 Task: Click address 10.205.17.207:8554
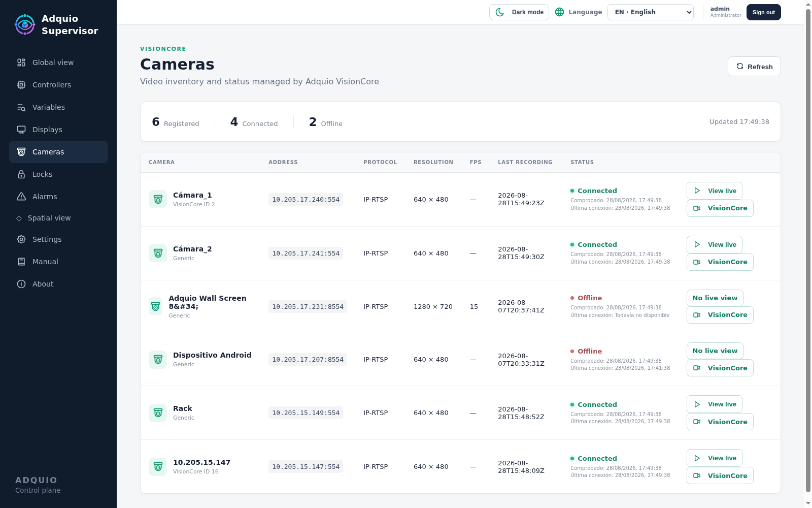(308, 360)
